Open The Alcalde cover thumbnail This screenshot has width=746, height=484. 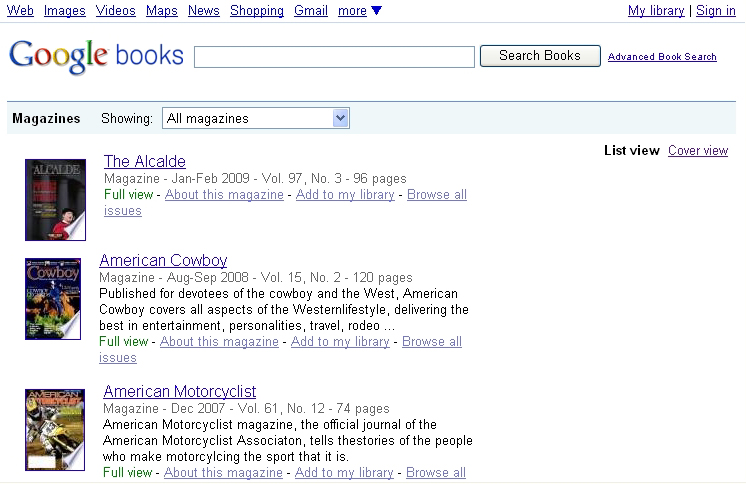[x=56, y=200]
